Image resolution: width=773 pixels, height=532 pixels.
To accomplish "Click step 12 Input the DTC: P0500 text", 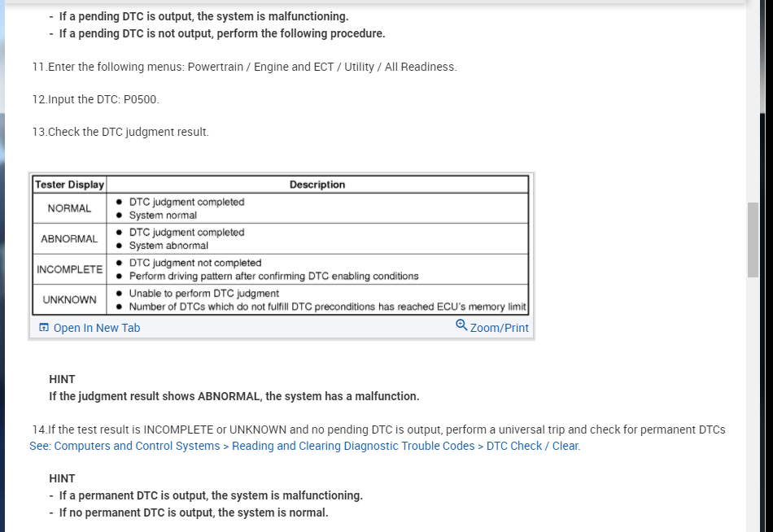I will pos(96,99).
